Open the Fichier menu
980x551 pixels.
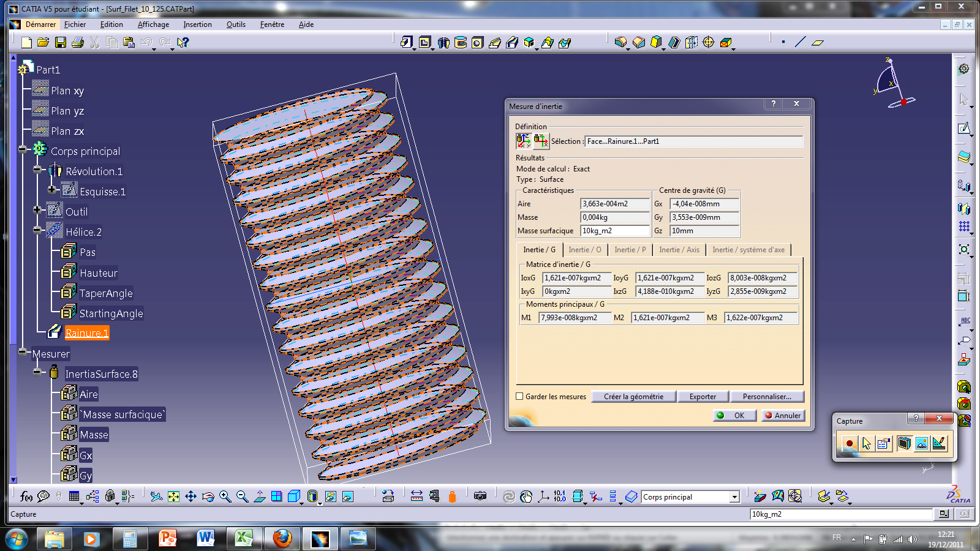click(75, 24)
